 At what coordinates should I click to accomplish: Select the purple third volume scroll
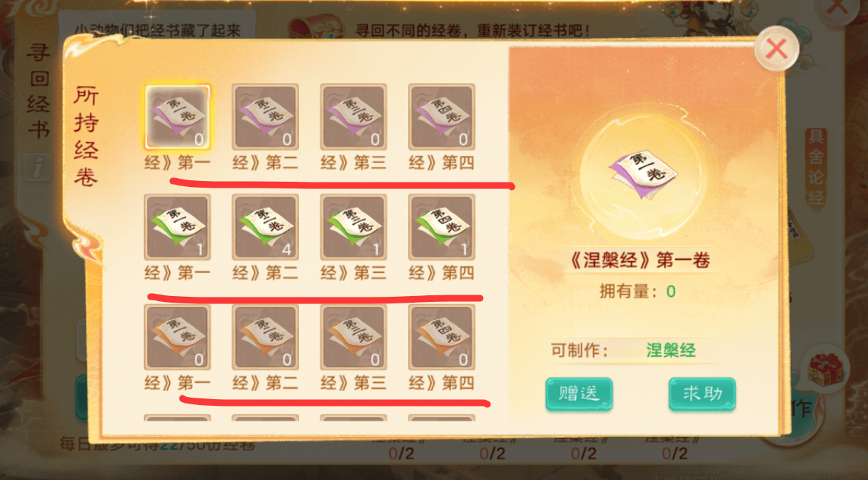click(x=353, y=116)
